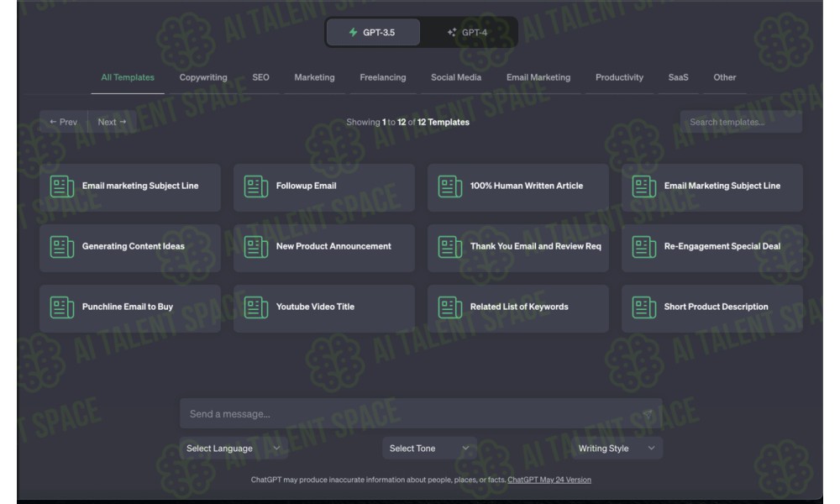Show the SaaS templates tab
This screenshot has width=840, height=504.
click(x=678, y=77)
